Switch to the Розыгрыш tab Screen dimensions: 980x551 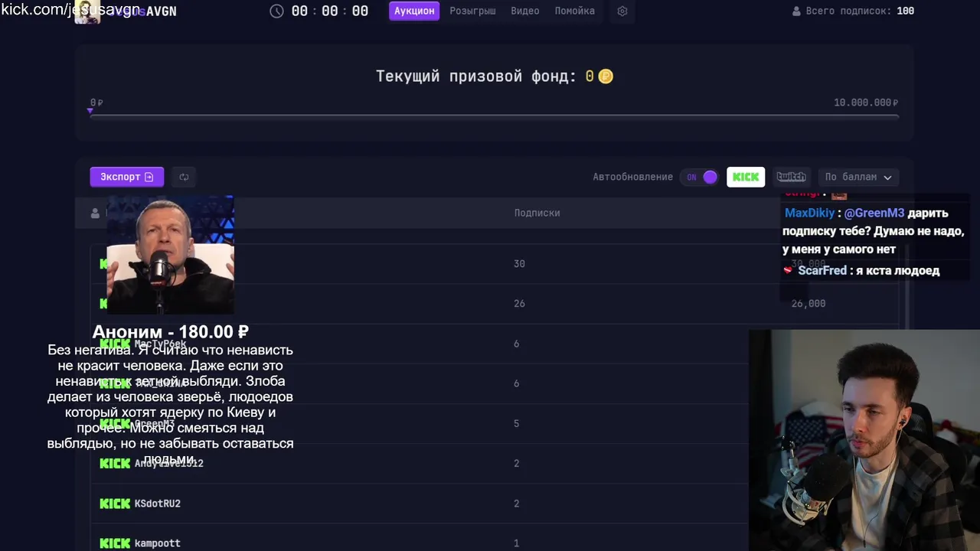pyautogui.click(x=472, y=11)
